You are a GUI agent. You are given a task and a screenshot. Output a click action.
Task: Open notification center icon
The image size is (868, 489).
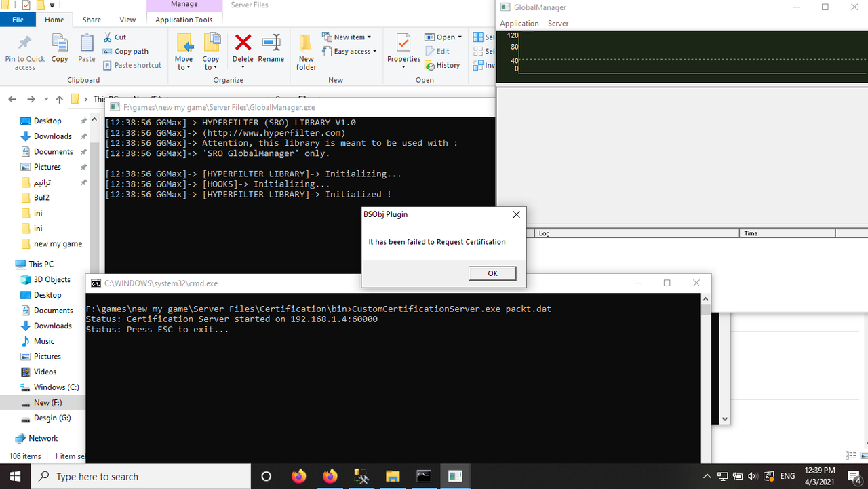[x=854, y=476]
